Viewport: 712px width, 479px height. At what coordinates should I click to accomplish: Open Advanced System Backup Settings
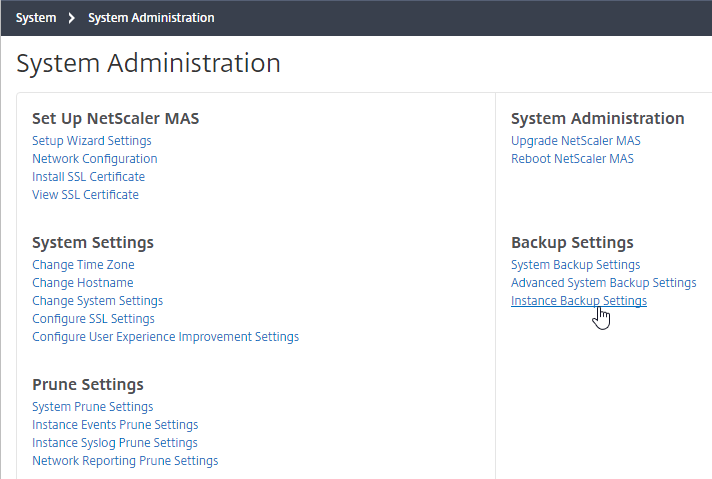[x=603, y=283]
